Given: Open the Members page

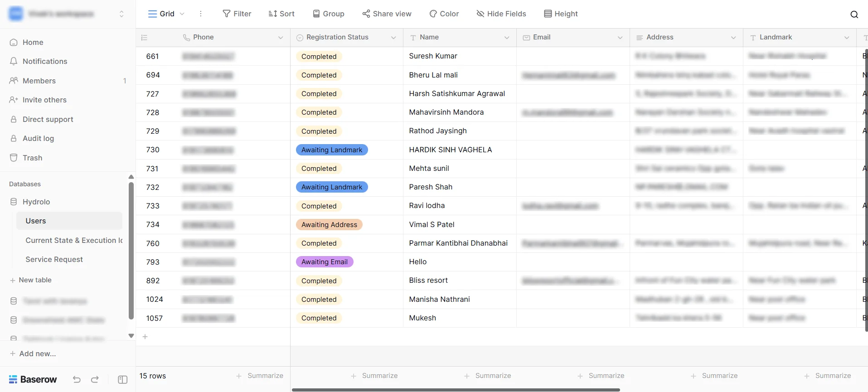Looking at the screenshot, I should (39, 81).
